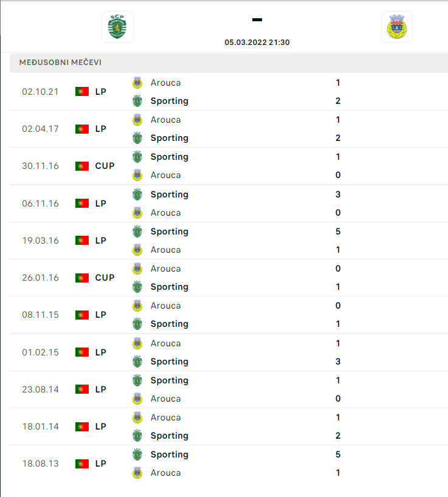Image resolution: width=448 pixels, height=497 pixels.
Task: Click the score dash above match date
Action: [257, 19]
